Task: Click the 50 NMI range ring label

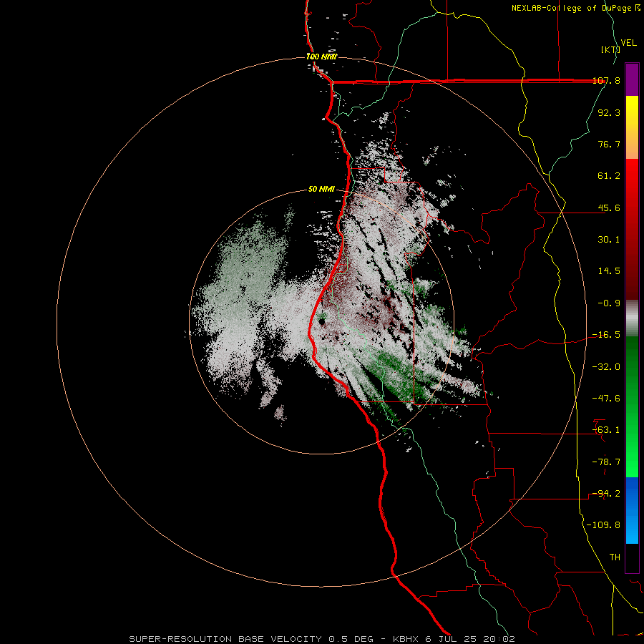Action: (321, 190)
